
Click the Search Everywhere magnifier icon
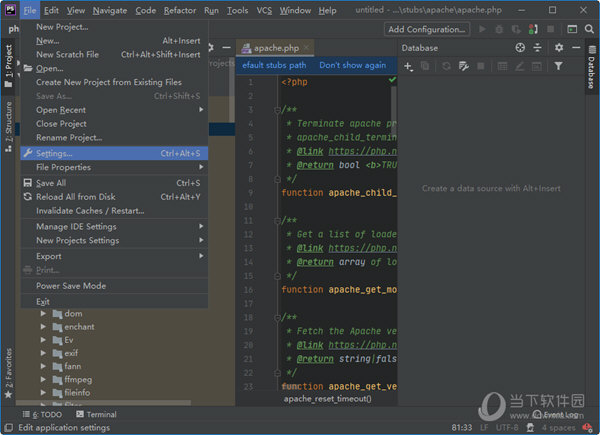589,29
